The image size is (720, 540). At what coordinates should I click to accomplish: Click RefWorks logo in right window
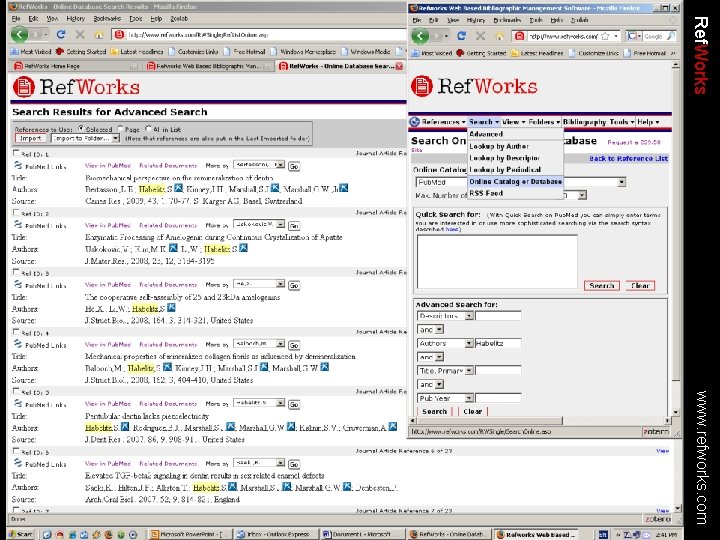pos(474,86)
